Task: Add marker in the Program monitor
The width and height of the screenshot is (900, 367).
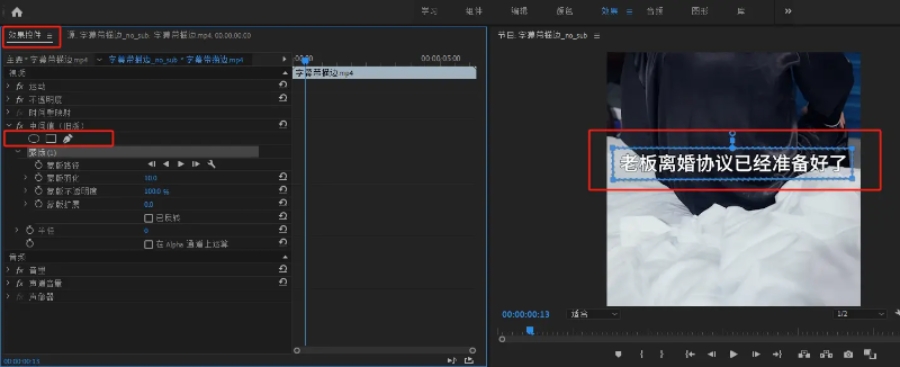Action: tap(618, 354)
